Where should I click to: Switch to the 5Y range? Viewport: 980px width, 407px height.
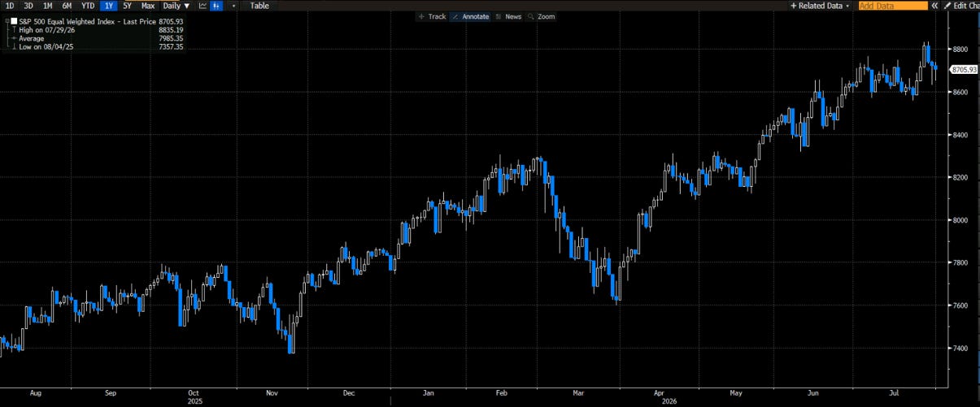coord(128,6)
